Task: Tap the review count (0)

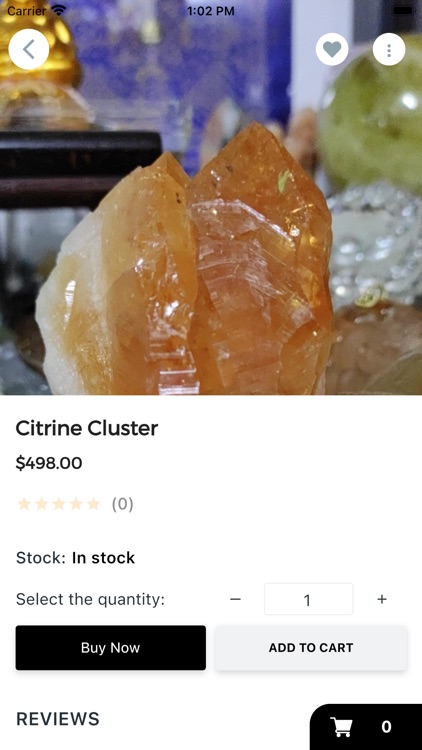Action: (x=122, y=504)
